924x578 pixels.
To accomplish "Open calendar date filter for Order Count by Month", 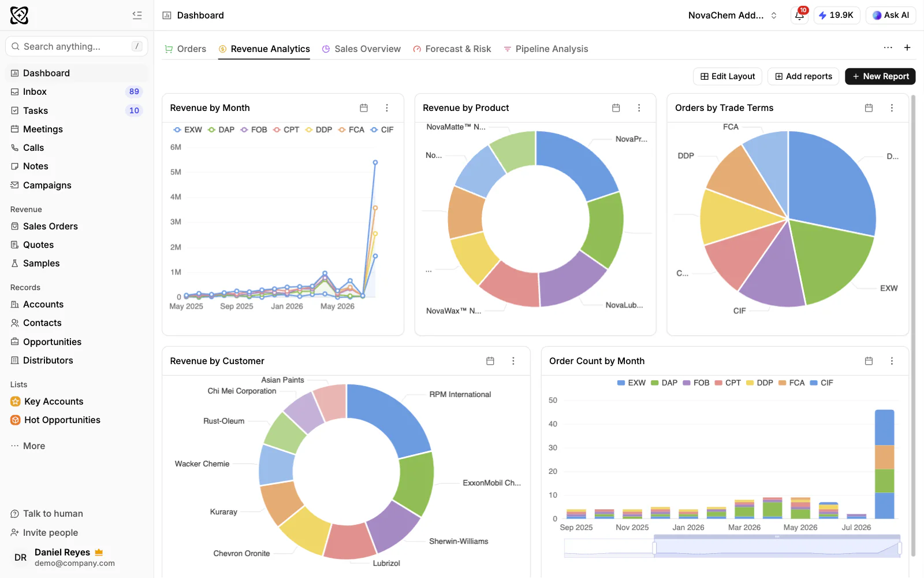I will pyautogui.click(x=869, y=361).
